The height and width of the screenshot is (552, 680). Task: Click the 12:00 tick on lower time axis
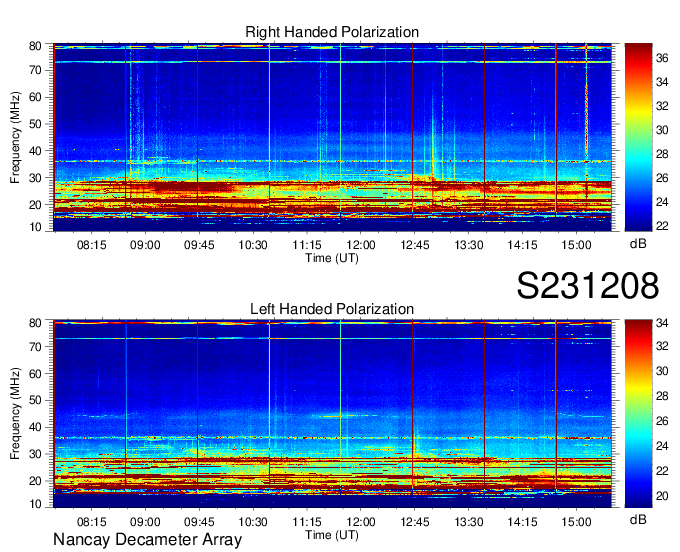(x=361, y=522)
